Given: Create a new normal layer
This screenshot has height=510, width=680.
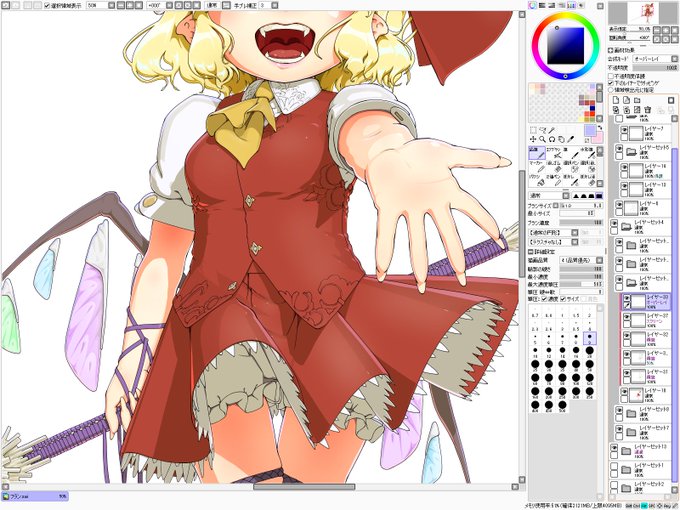Looking at the screenshot, I should click(616, 101).
